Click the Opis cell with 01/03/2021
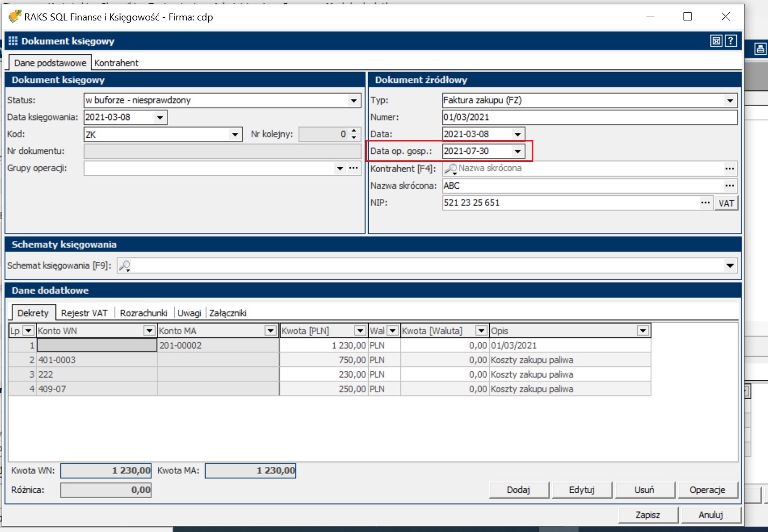768x532 pixels. (570, 345)
